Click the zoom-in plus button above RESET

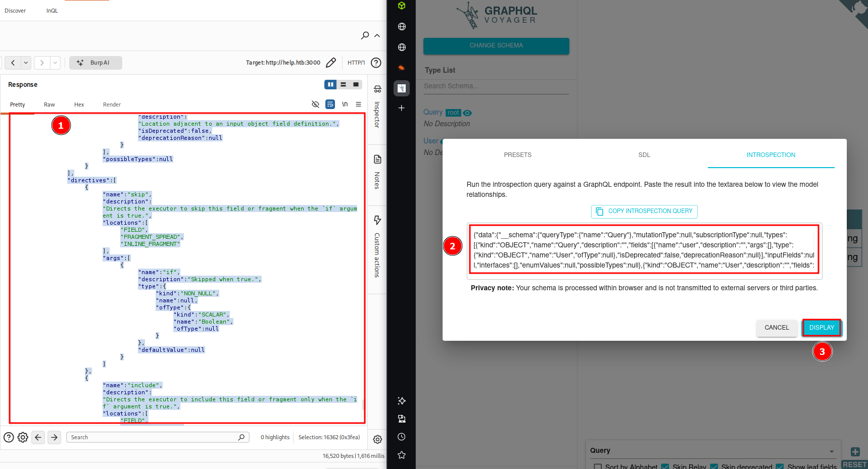855,452
